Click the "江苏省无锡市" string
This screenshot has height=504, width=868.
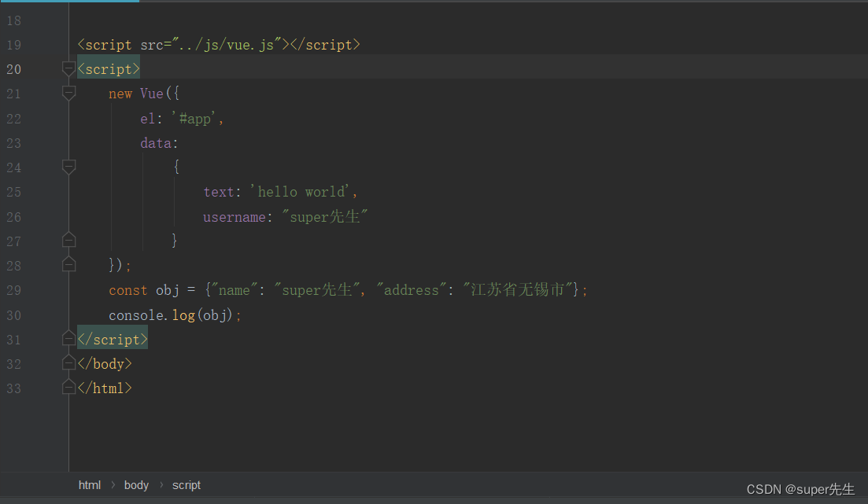pyautogui.click(x=518, y=289)
